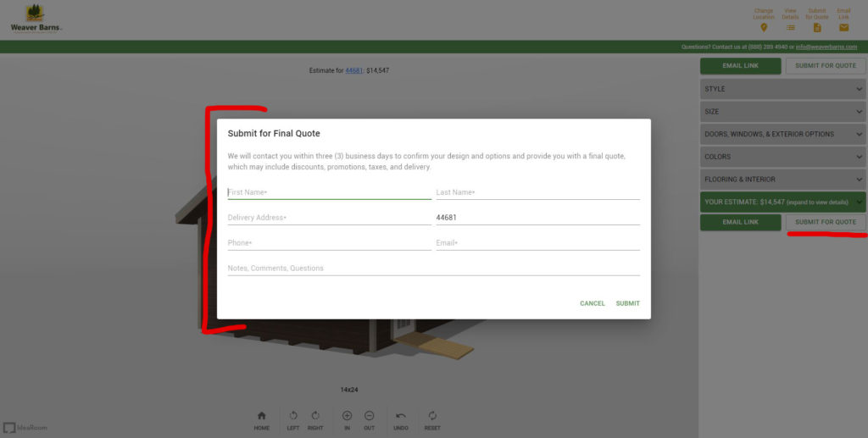Expand the Size section

782,111
